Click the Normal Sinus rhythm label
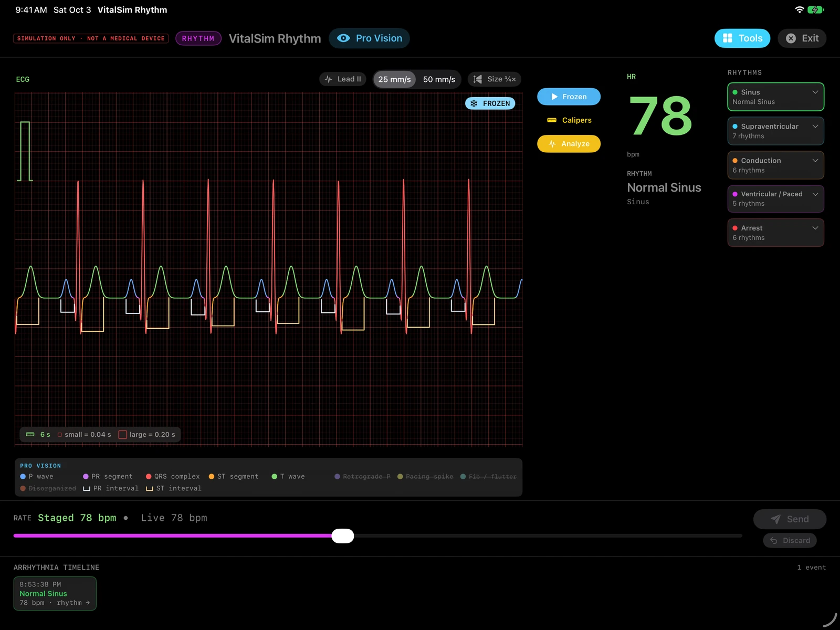 664,187
